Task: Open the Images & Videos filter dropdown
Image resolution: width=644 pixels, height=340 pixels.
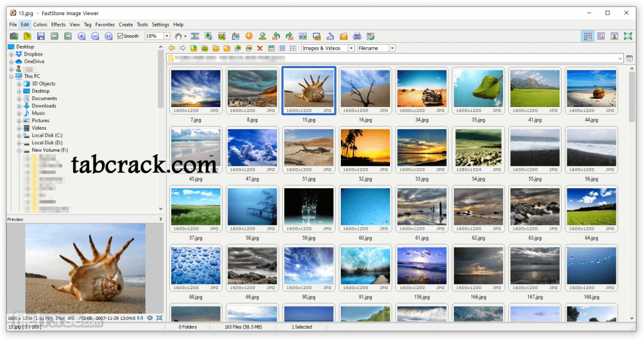Action: pos(351,48)
